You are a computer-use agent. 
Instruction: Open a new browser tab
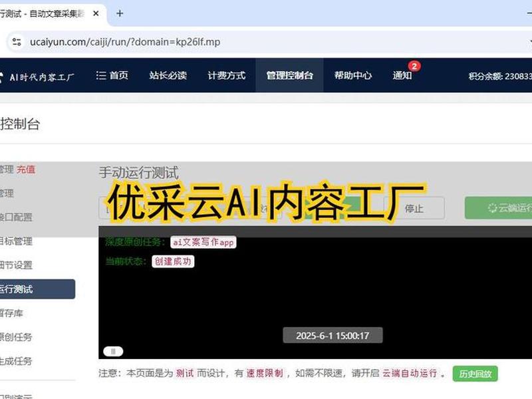point(120,13)
